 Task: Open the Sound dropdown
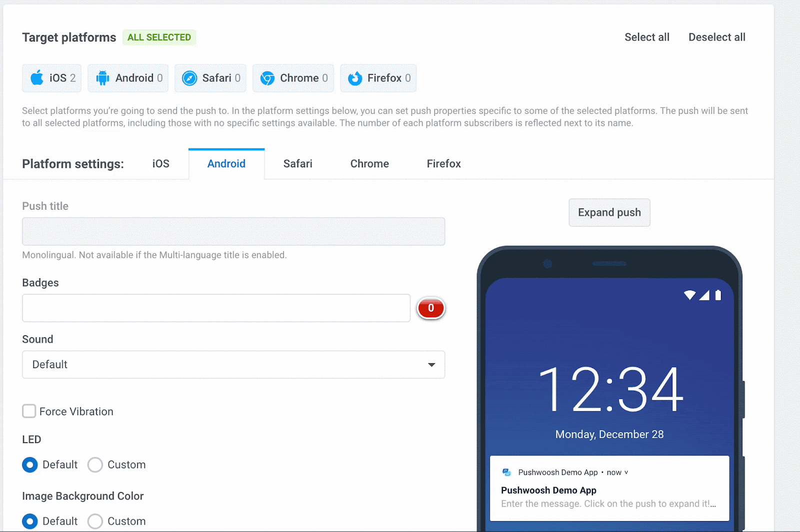click(233, 365)
